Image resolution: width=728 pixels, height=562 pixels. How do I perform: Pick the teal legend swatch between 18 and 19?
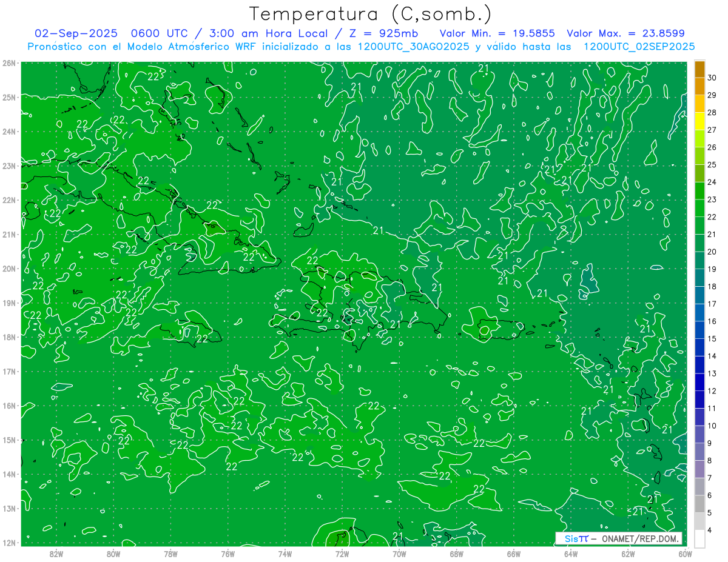(x=699, y=278)
